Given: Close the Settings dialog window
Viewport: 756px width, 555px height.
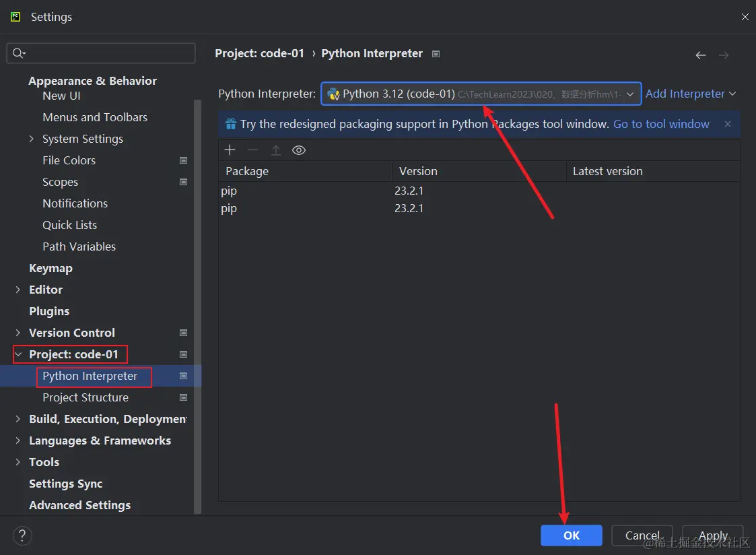Looking at the screenshot, I should 745,17.
